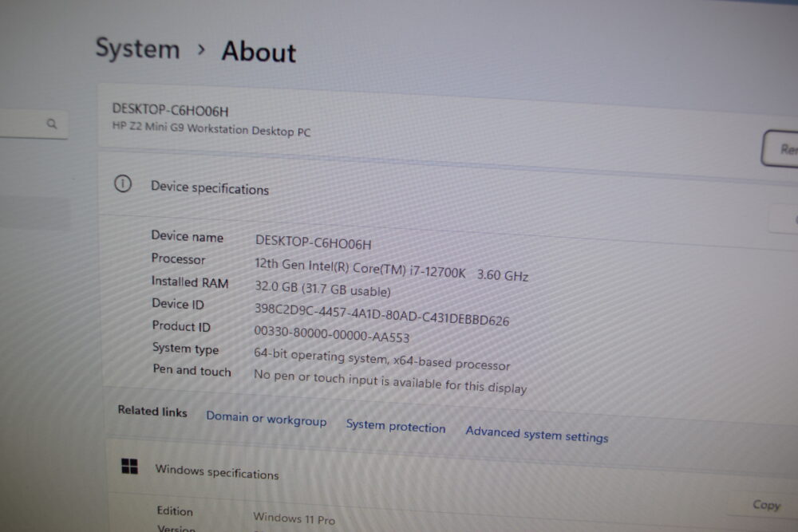This screenshot has width=798, height=532.
Task: Select HP Z2 Mini G9 Workstation text
Action: pos(211,128)
